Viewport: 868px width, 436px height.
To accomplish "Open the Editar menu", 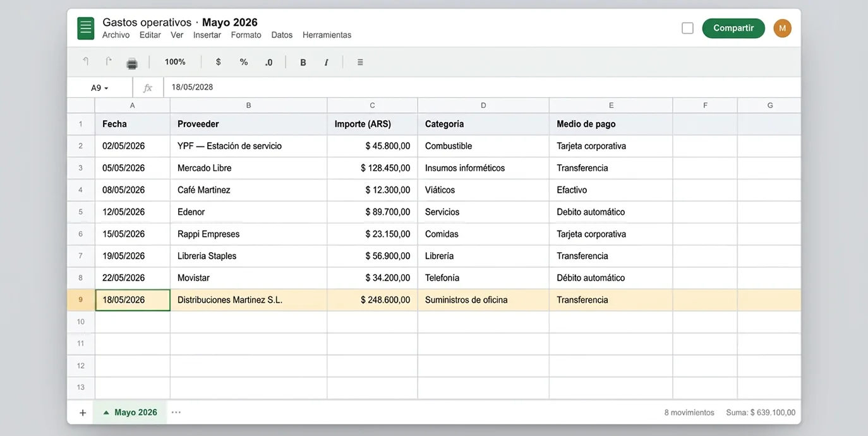I will tap(150, 35).
